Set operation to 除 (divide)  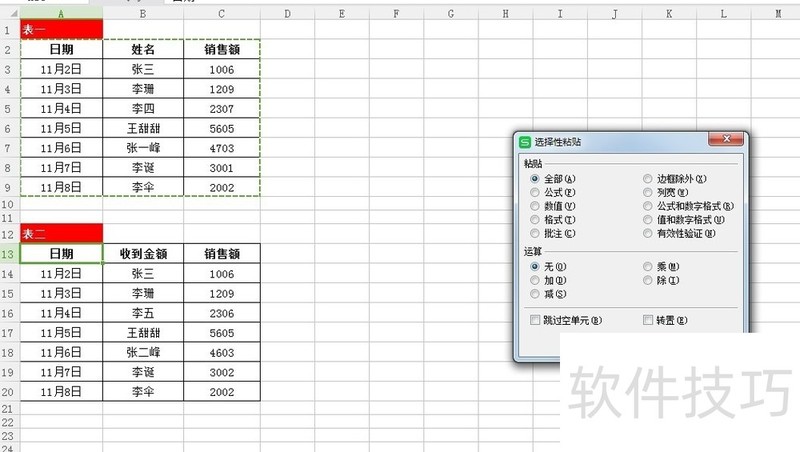[649, 281]
